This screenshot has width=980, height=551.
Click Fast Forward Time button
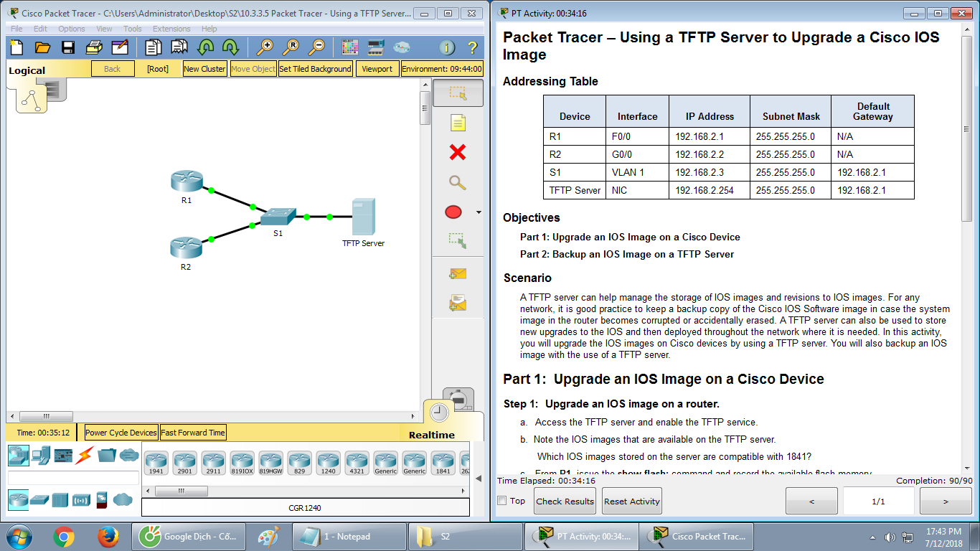[193, 433]
